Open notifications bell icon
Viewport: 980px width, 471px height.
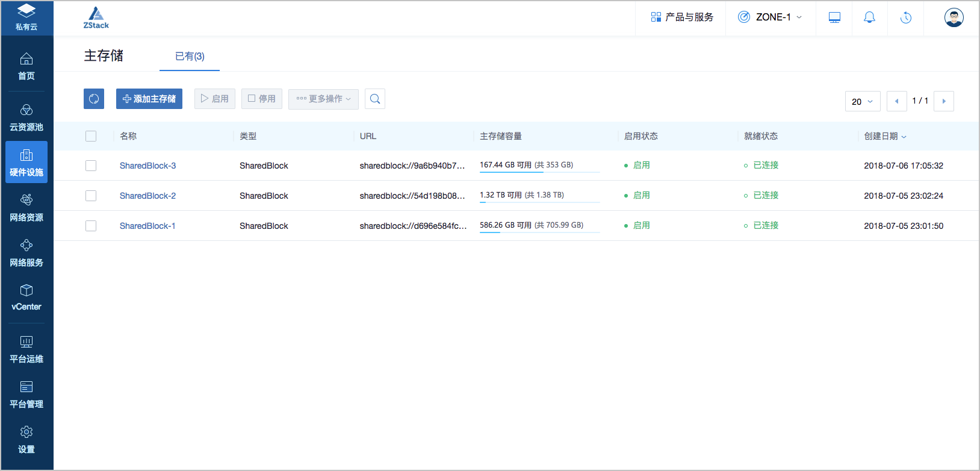869,17
